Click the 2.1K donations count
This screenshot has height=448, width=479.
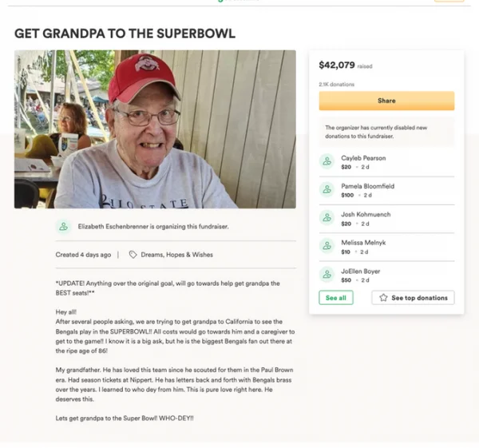point(336,84)
